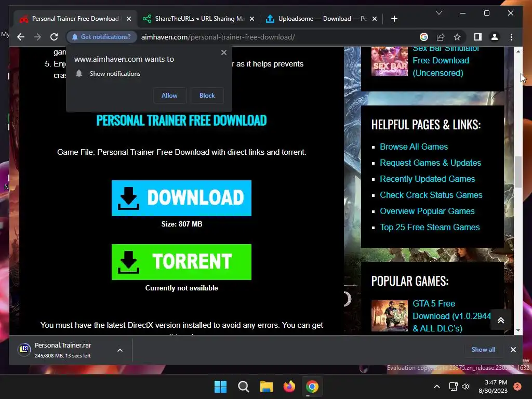Click the address bar URL
Image resolution: width=532 pixels, height=399 pixels.
click(x=218, y=37)
